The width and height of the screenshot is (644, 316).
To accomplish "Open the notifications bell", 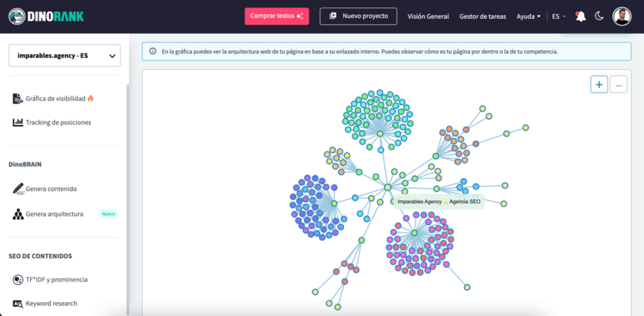I will pos(580,16).
